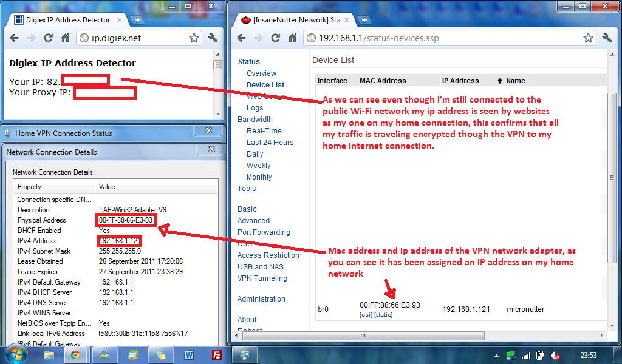Bookmark ip.digiex.net with the star icon
Viewport: 622px width, 364px height.
click(x=194, y=38)
